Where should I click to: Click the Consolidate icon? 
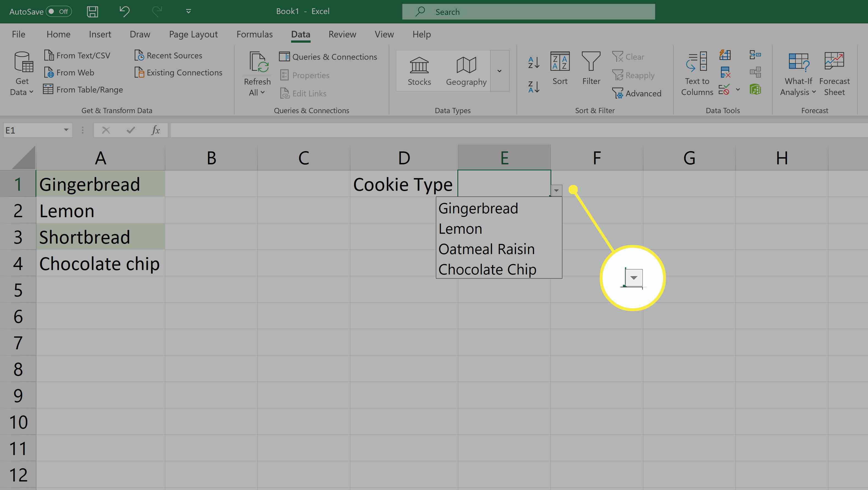click(755, 55)
